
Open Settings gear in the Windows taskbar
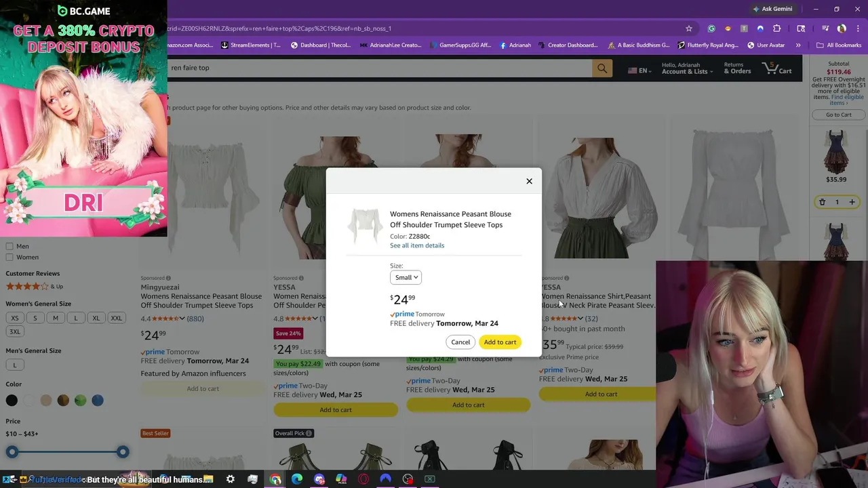tap(231, 479)
